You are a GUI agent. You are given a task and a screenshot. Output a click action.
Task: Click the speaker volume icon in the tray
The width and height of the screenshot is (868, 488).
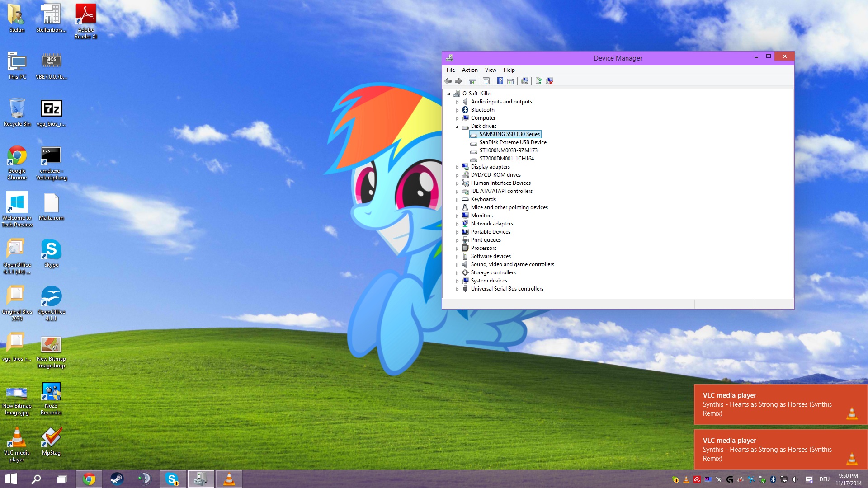795,479
